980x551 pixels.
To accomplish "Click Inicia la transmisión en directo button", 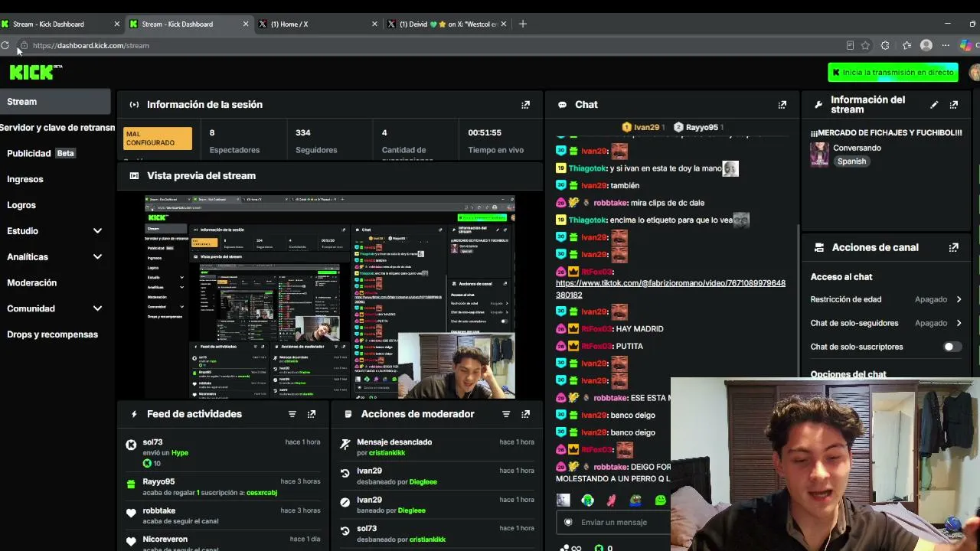I will pyautogui.click(x=893, y=73).
